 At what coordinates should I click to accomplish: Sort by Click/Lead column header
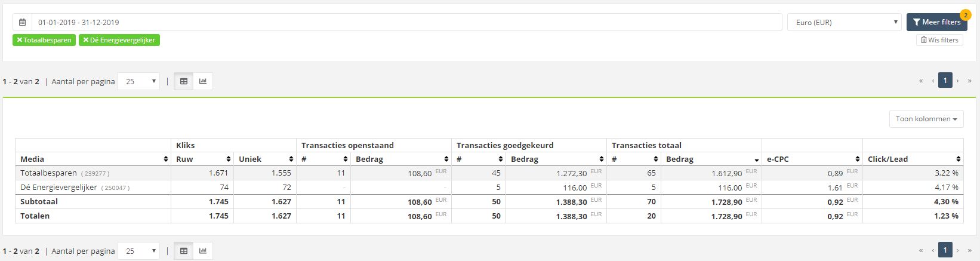pos(913,159)
